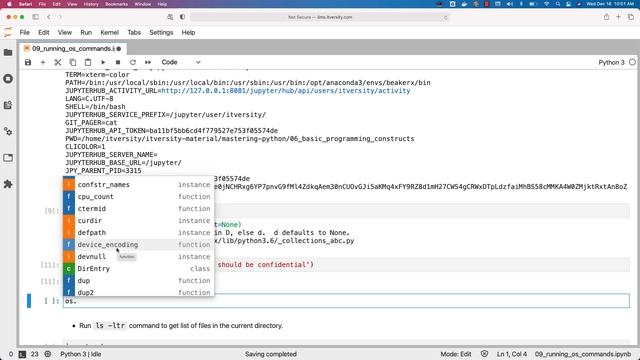This screenshot has height=360, width=640.
Task: Choose defpath from the autocomplete list
Action: pos(138,233)
